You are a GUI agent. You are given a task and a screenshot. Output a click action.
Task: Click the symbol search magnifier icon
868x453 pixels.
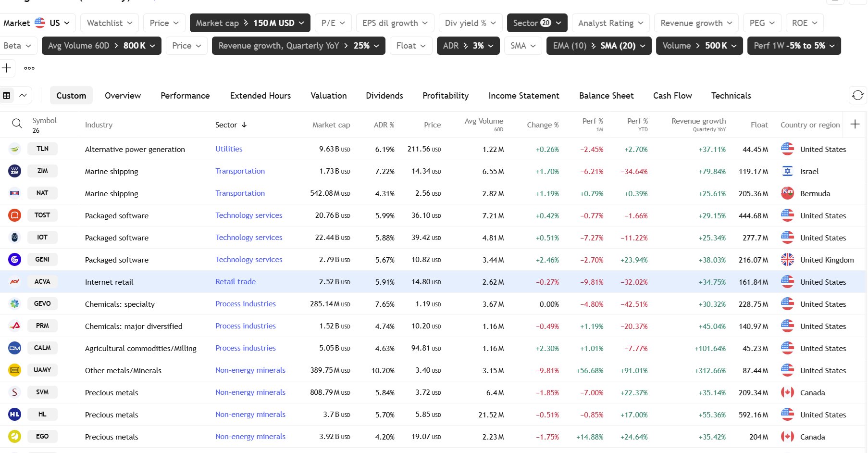[17, 124]
